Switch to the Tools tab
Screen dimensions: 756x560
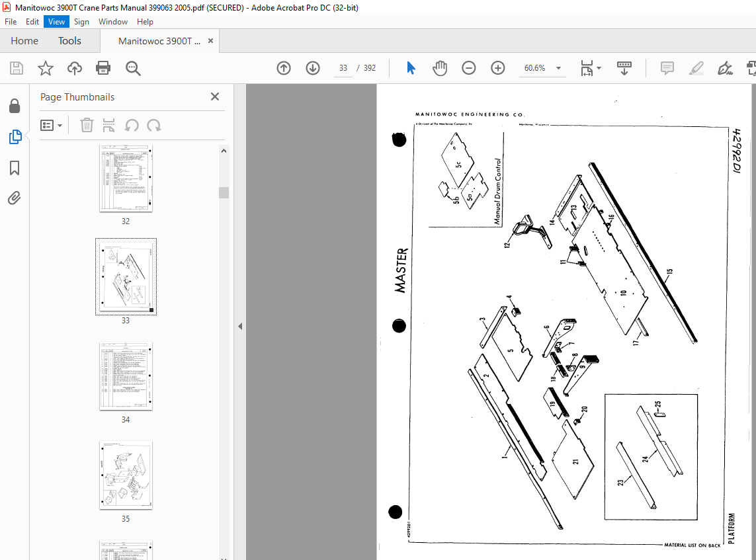(69, 41)
